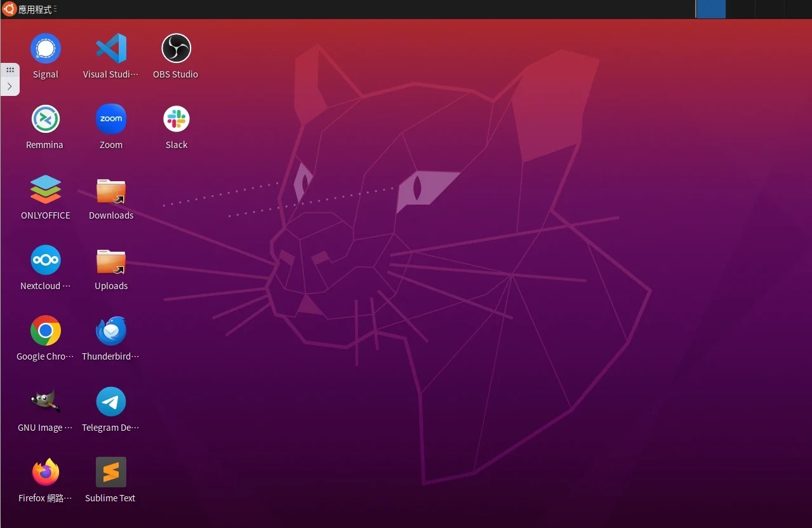Expand the side panel with the chevron arrow
Viewport: 812px width, 528px height.
[10, 86]
